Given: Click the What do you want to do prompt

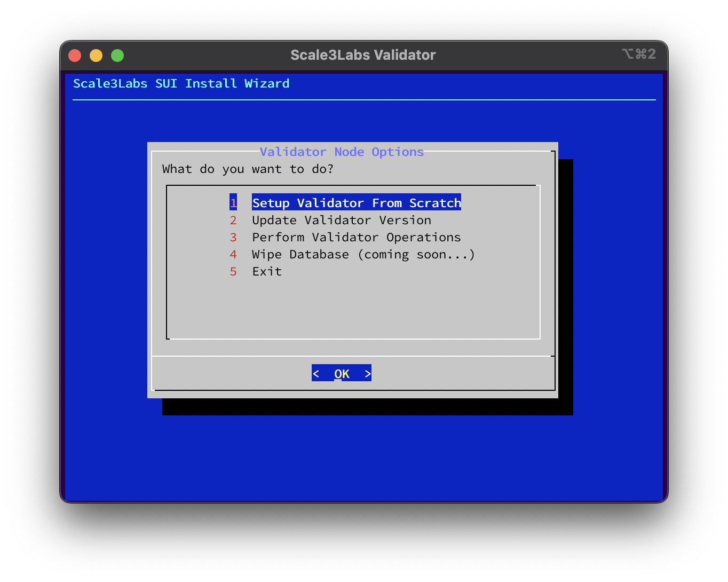Looking at the screenshot, I should pyautogui.click(x=248, y=169).
